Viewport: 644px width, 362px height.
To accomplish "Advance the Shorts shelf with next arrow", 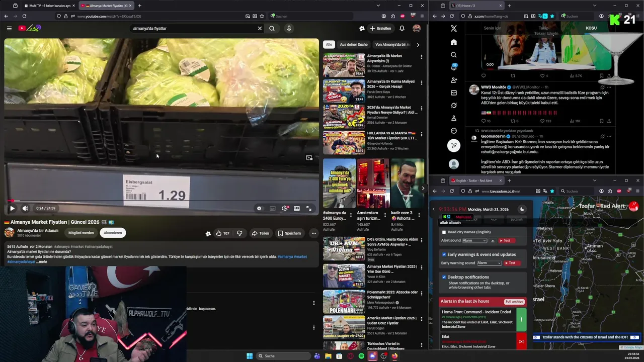I will pos(423,189).
